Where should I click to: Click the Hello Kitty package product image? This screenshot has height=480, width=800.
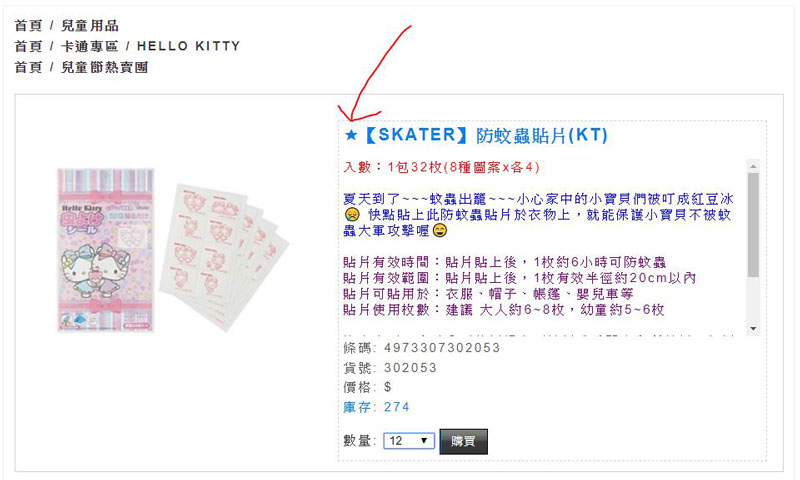pyautogui.click(x=106, y=250)
